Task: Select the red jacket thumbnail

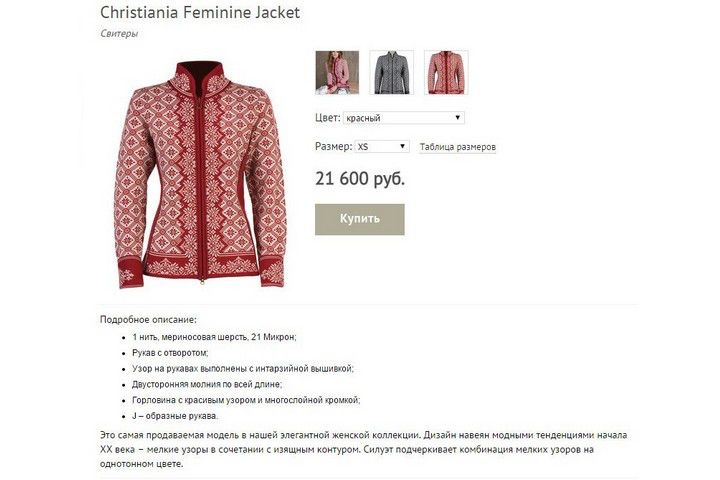Action: [446, 72]
